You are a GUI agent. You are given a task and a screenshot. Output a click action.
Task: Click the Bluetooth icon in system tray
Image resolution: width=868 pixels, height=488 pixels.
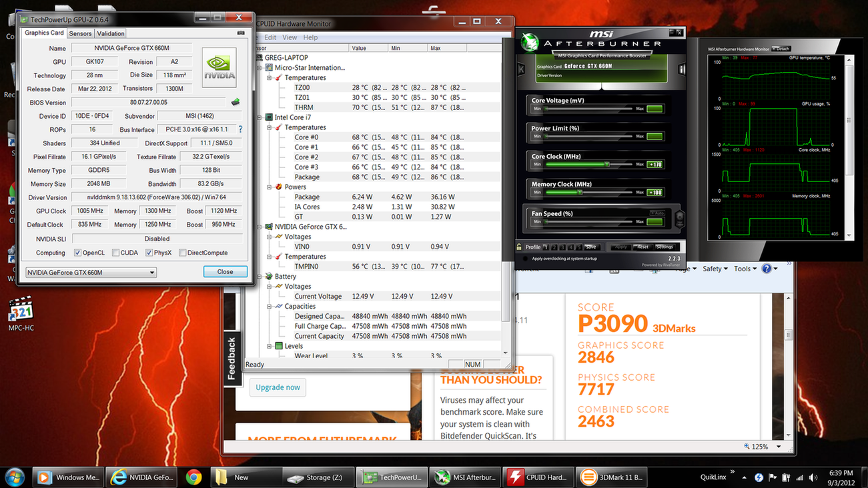pyautogui.click(x=759, y=477)
